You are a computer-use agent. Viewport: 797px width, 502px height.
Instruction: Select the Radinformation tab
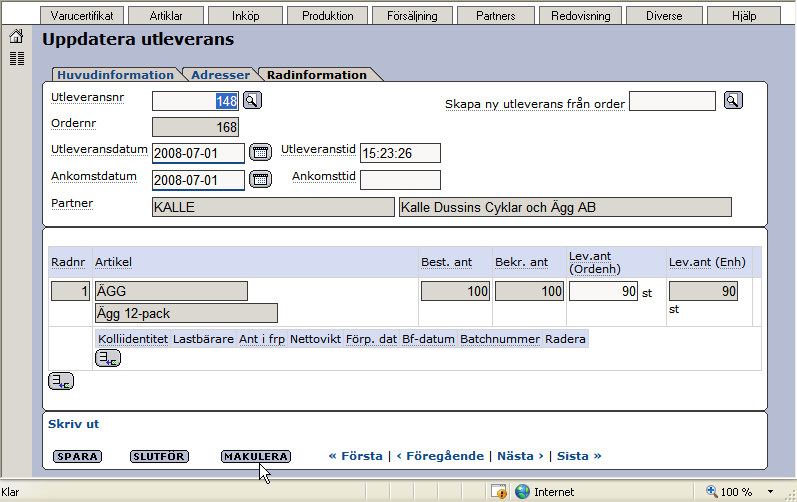pyautogui.click(x=317, y=75)
